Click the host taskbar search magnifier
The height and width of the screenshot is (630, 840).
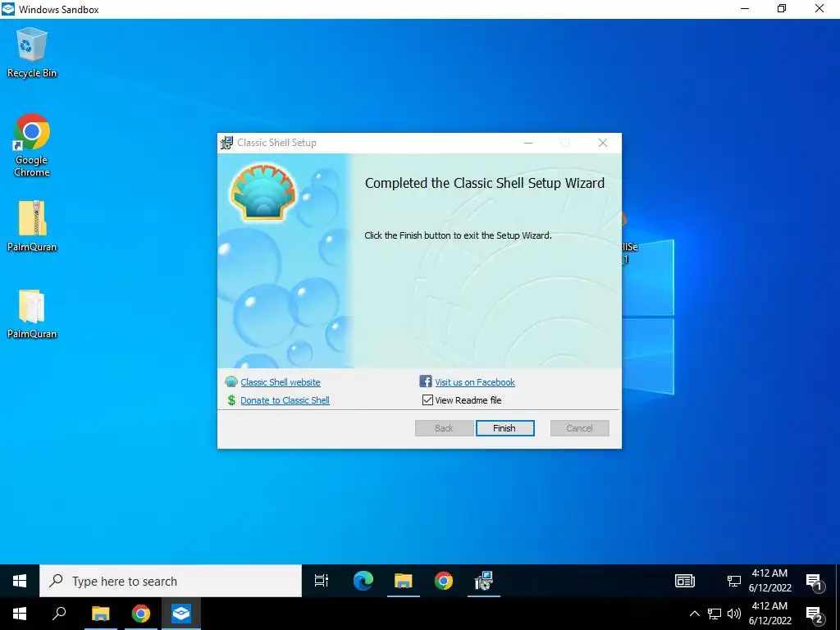[59, 614]
